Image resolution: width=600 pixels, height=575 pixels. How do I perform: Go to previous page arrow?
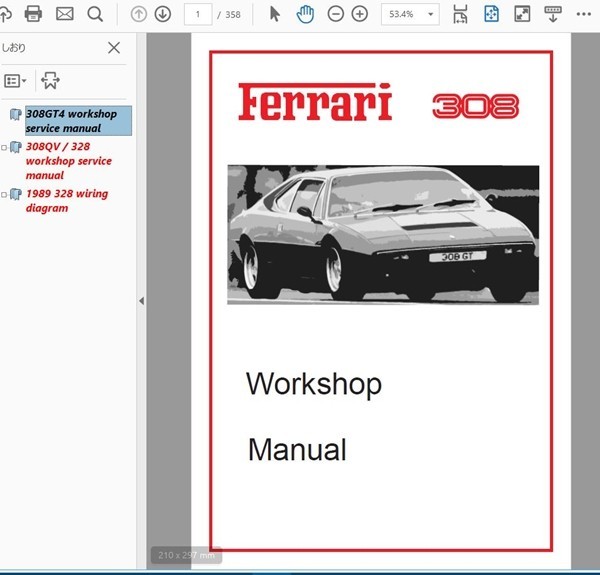139,15
